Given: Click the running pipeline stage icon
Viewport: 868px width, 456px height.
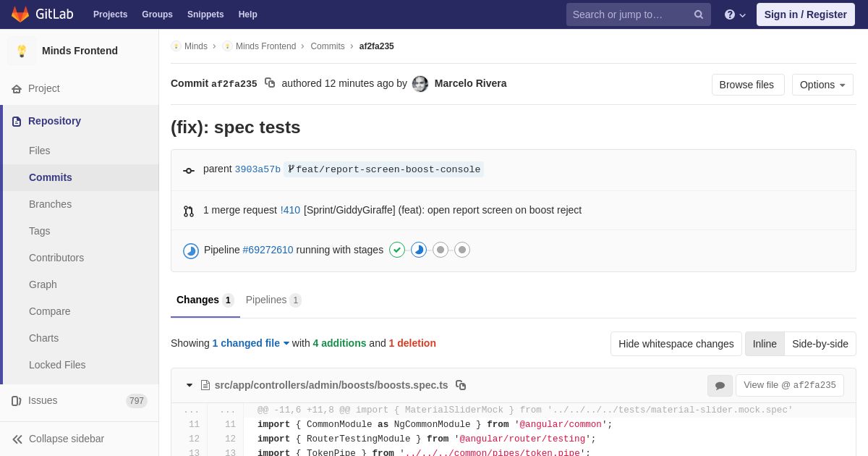Looking at the screenshot, I should [x=419, y=250].
